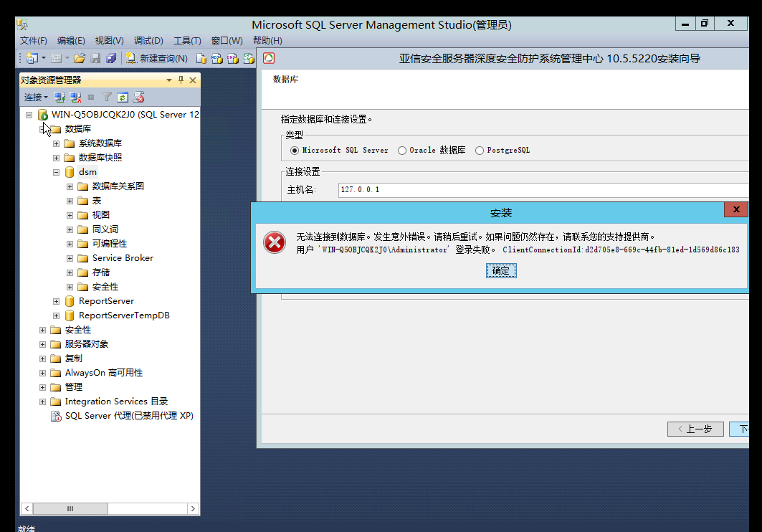Click the Stop square icon in Object Explorer
Screen dimensions: 762x532
tap(91, 98)
